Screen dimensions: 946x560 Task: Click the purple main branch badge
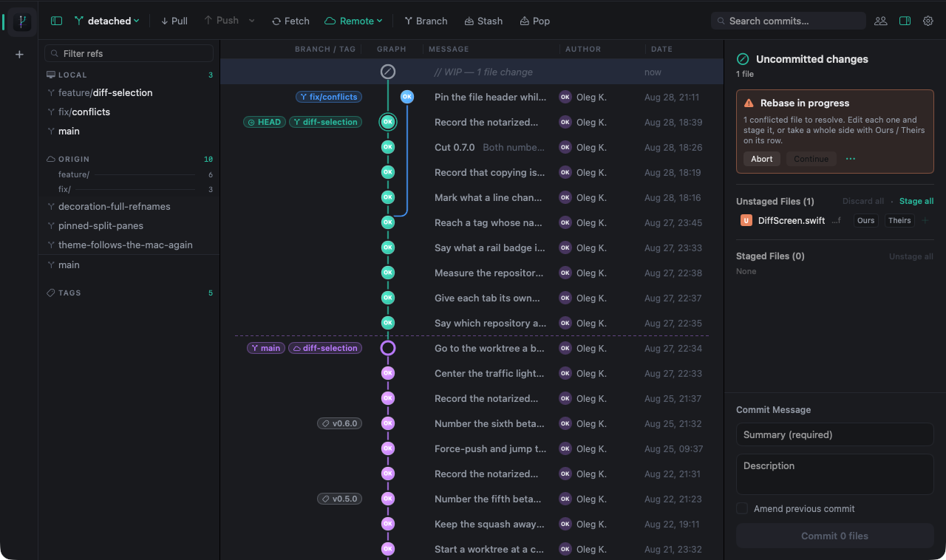266,348
